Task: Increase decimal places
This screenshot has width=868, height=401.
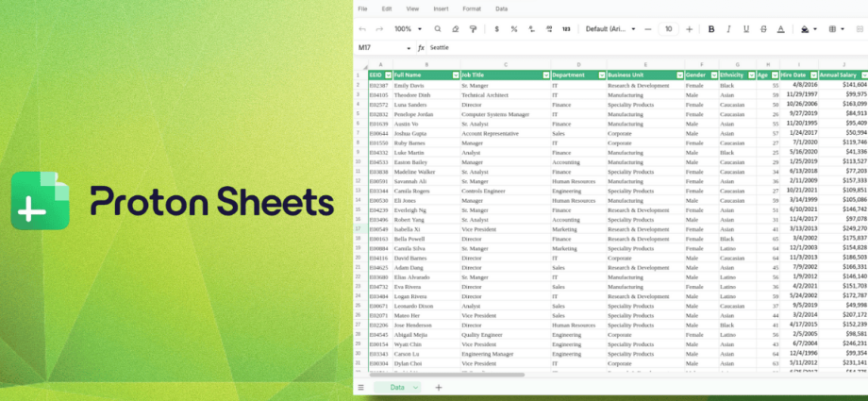Action: (549, 29)
